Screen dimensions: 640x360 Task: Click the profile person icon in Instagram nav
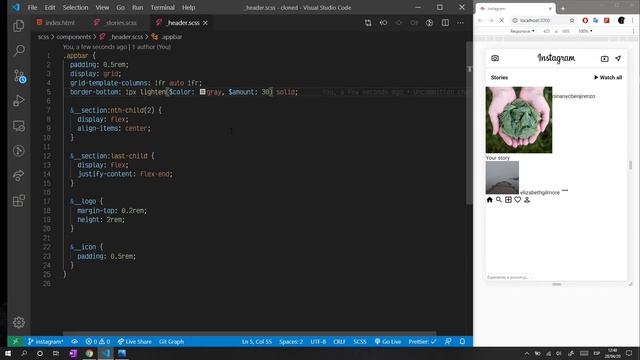[x=527, y=200]
